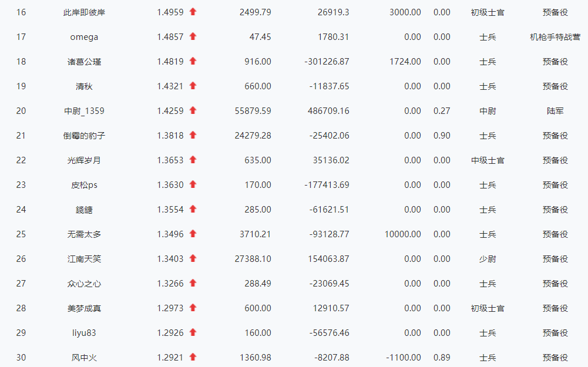This screenshot has width=588, height=367.
Task: Select user 诸葛公瑾 in row 18
Action: tap(84, 62)
